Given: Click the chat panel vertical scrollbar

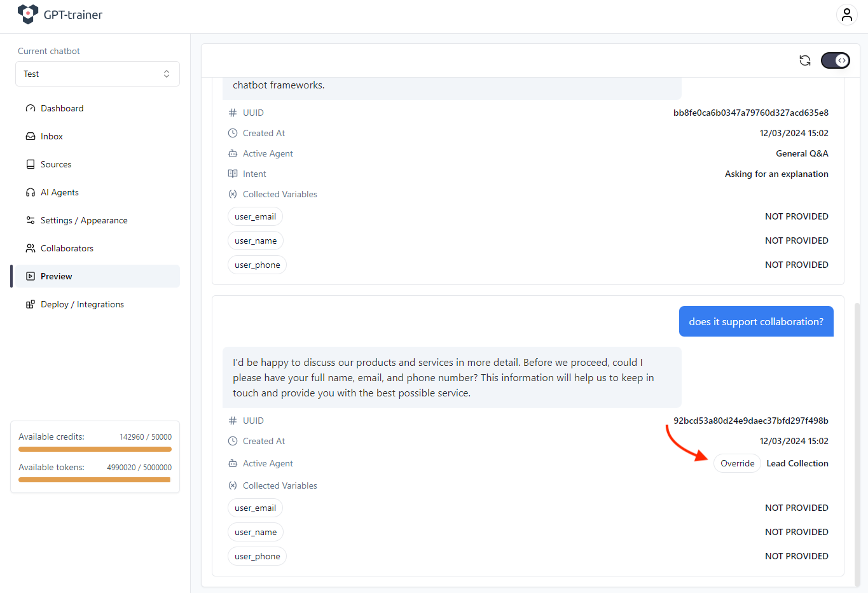Looking at the screenshot, I should pyautogui.click(x=857, y=443).
